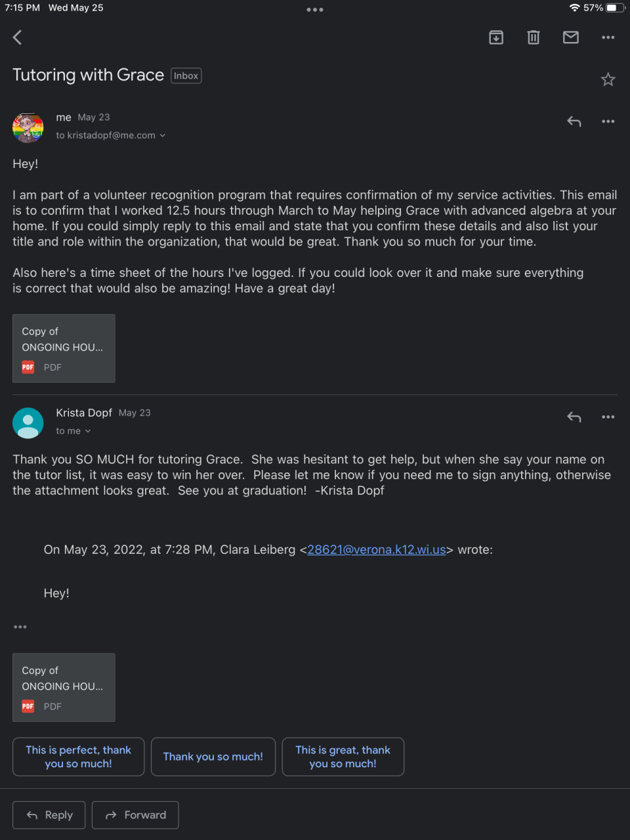Mark email as unread envelope icon
Screen dimensions: 630x840
571,37
